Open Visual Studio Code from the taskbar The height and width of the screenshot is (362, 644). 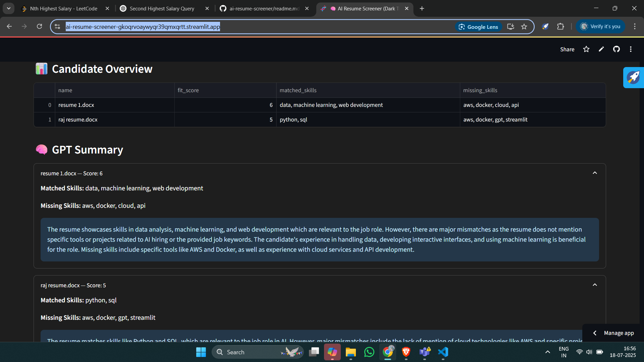[443, 352]
